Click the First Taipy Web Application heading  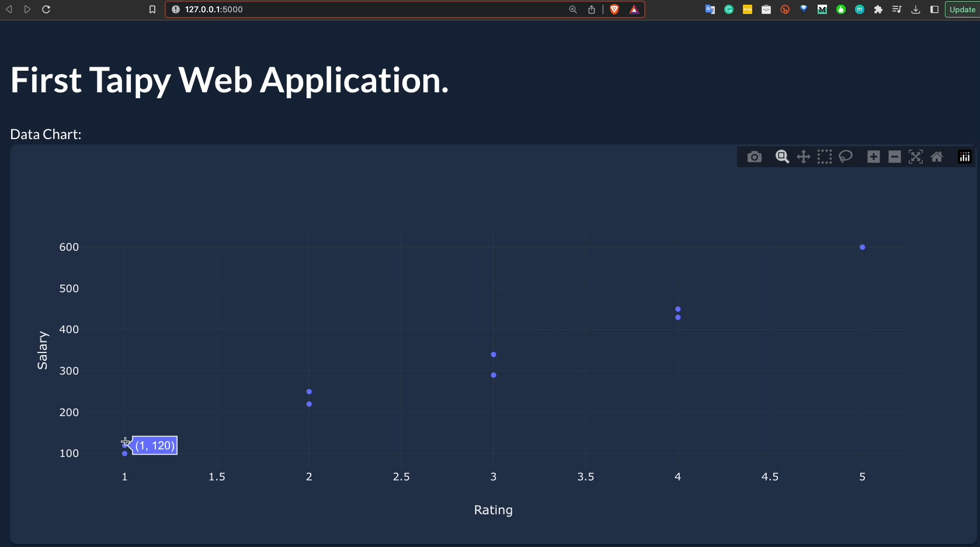pos(230,80)
